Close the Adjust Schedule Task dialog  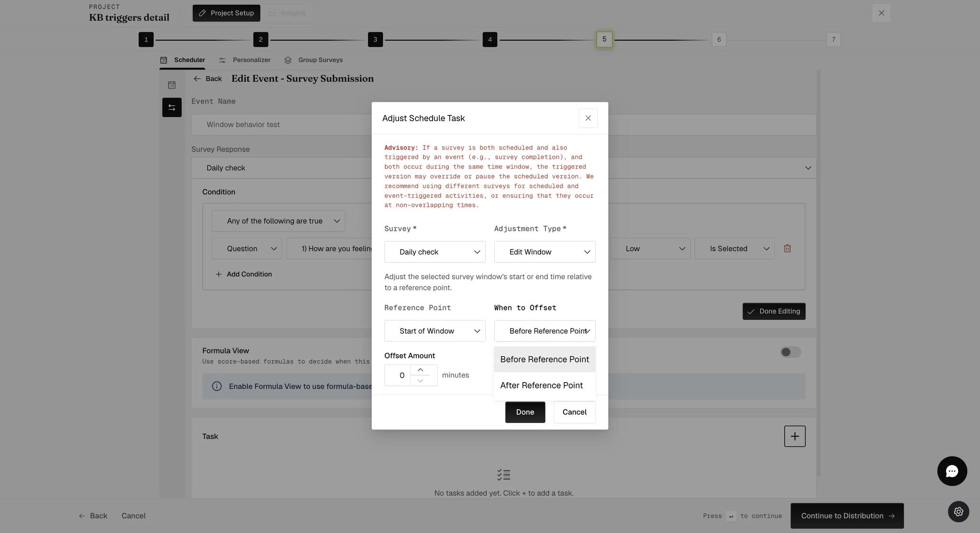588,118
